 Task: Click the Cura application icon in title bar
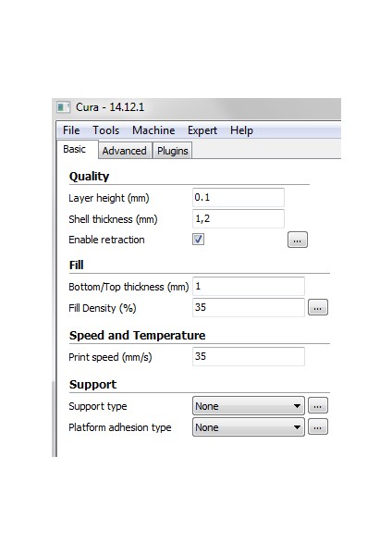coord(63,107)
